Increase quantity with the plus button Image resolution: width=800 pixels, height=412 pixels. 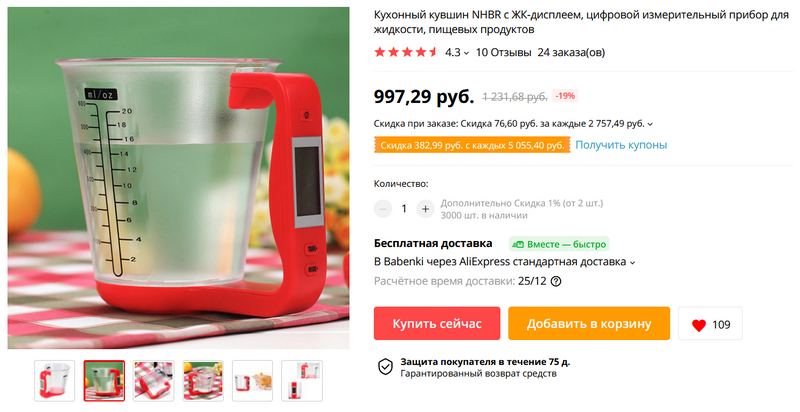pos(425,209)
